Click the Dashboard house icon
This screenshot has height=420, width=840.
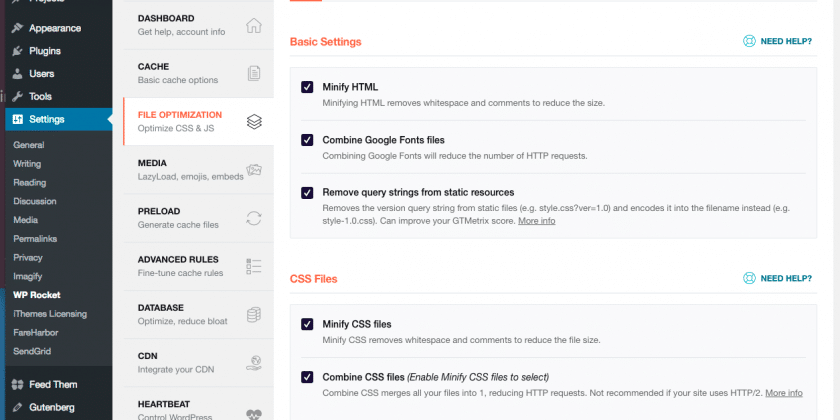(x=253, y=25)
